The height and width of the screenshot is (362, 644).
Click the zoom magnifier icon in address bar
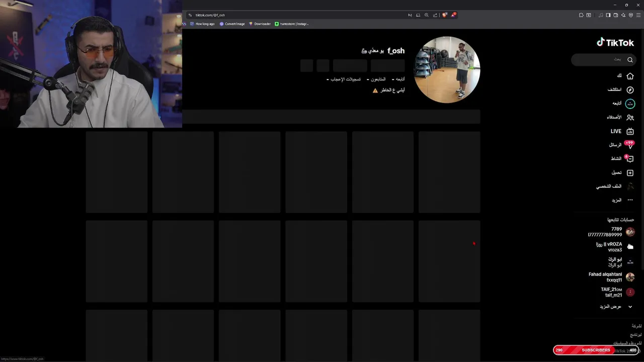pos(427,15)
